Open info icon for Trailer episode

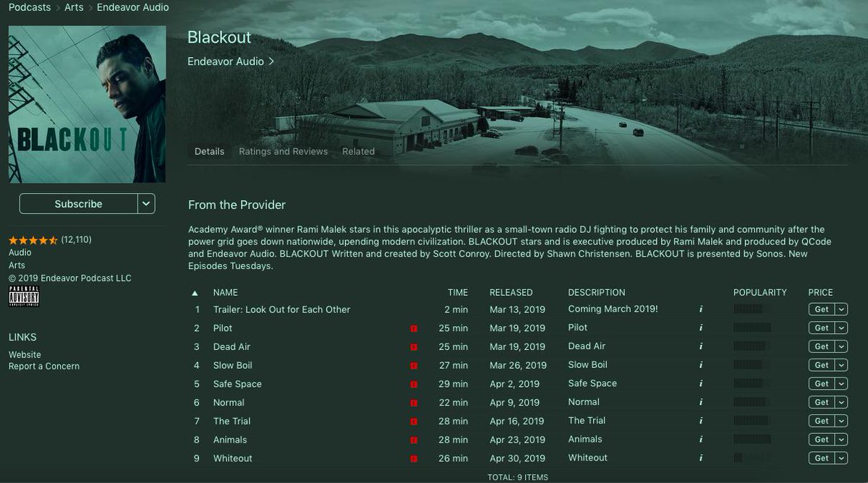coord(700,309)
